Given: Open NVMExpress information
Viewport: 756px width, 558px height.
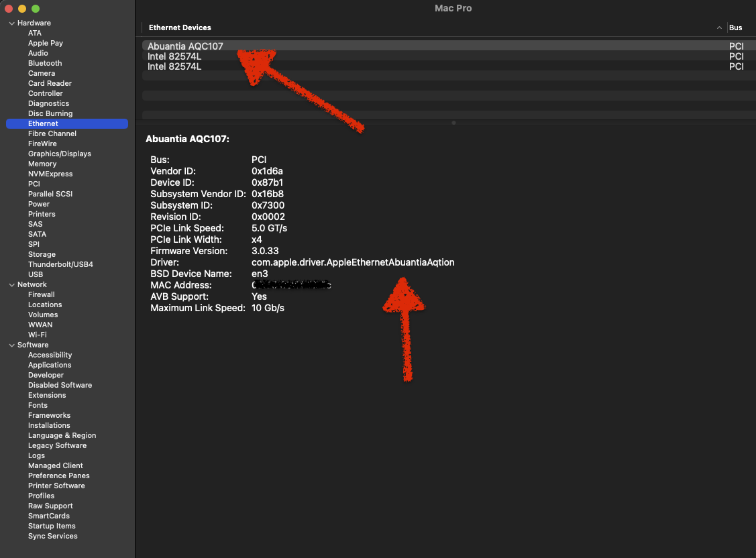Looking at the screenshot, I should pos(50,174).
